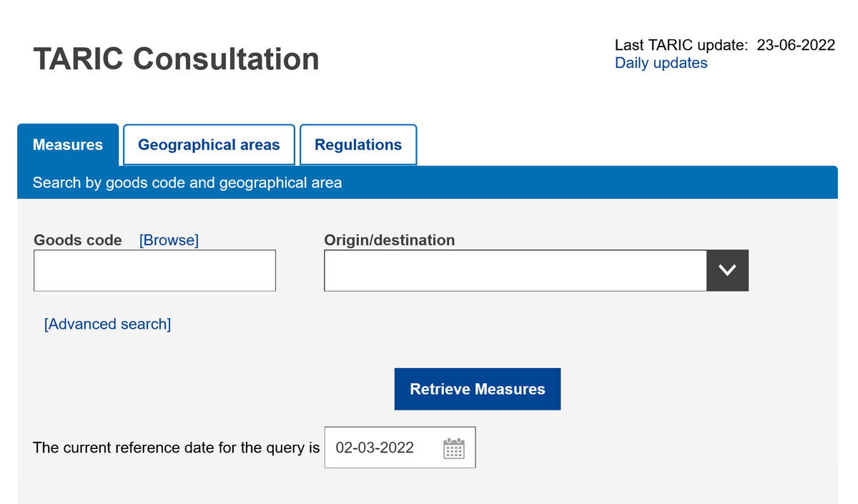Click the Retrieve Measures button
Image resolution: width=858 pixels, height=504 pixels.
pyautogui.click(x=478, y=389)
